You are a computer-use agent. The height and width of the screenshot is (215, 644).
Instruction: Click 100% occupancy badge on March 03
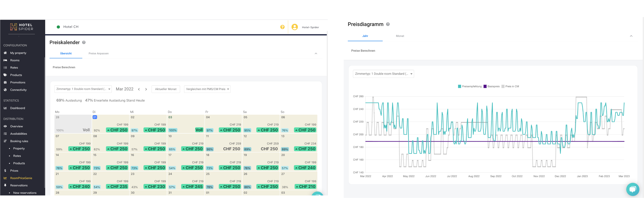click(173, 130)
